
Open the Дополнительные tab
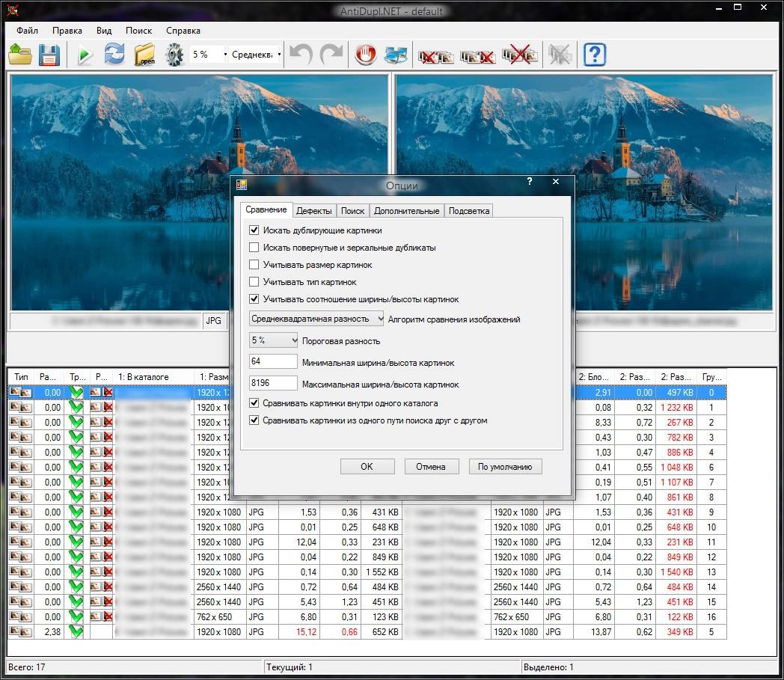[x=406, y=211]
